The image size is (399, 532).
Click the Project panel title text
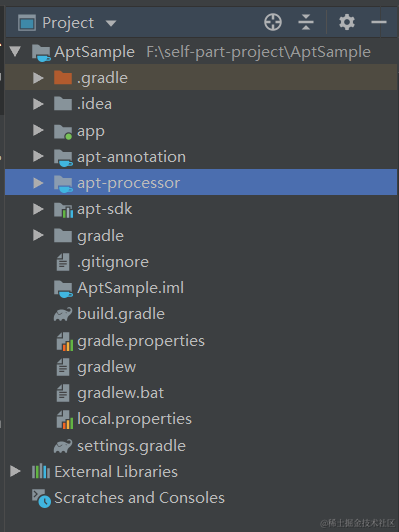tap(68, 23)
